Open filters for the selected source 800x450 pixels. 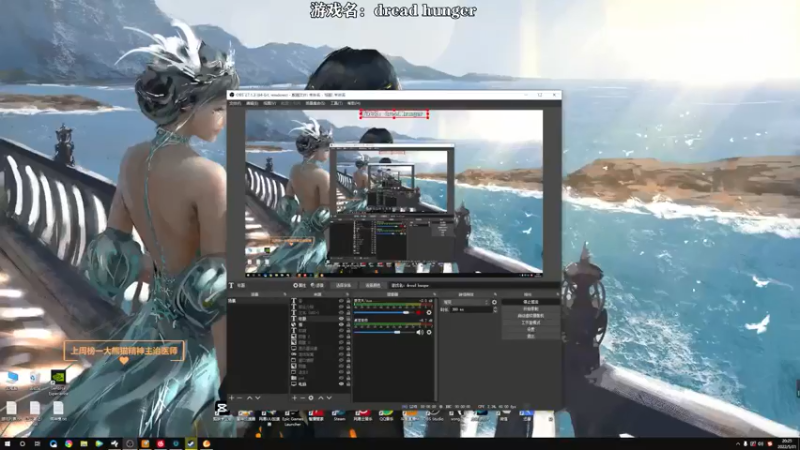pyautogui.click(x=317, y=285)
